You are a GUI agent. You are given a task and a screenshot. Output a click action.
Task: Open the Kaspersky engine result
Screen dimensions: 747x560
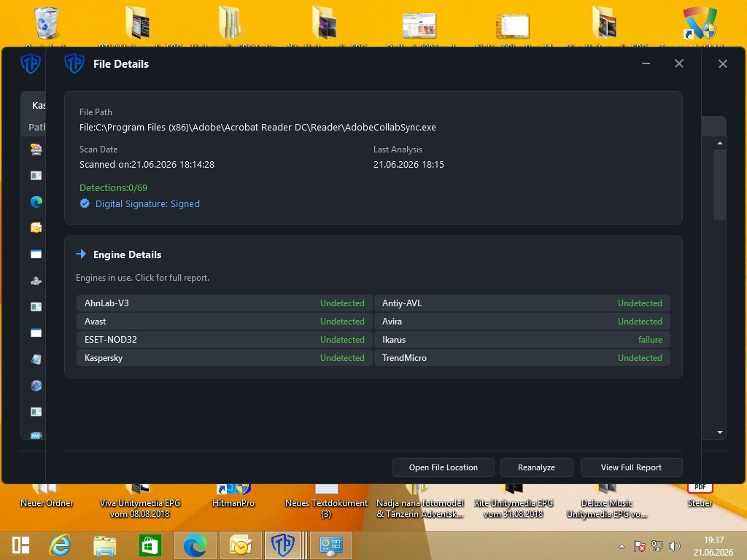click(x=225, y=357)
